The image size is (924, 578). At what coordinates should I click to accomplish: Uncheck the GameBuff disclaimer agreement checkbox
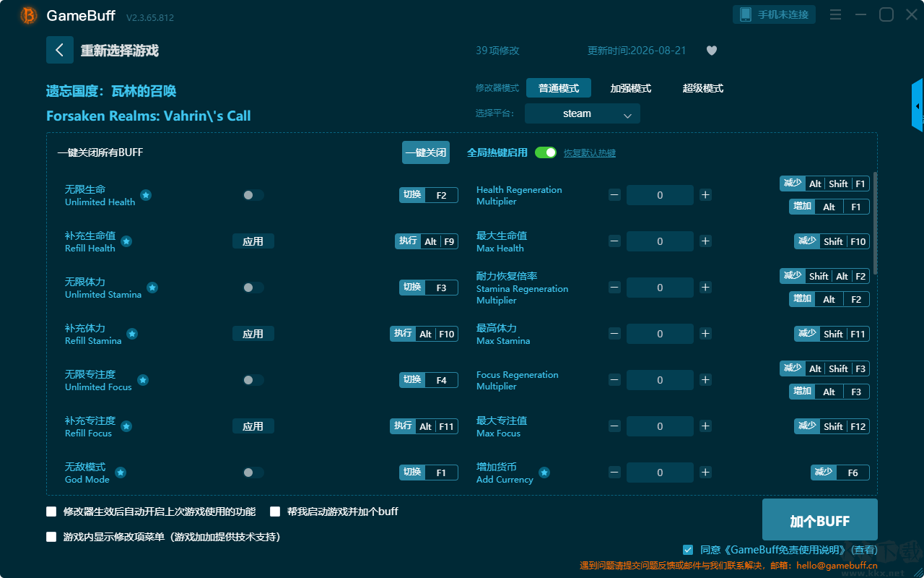pyautogui.click(x=688, y=550)
